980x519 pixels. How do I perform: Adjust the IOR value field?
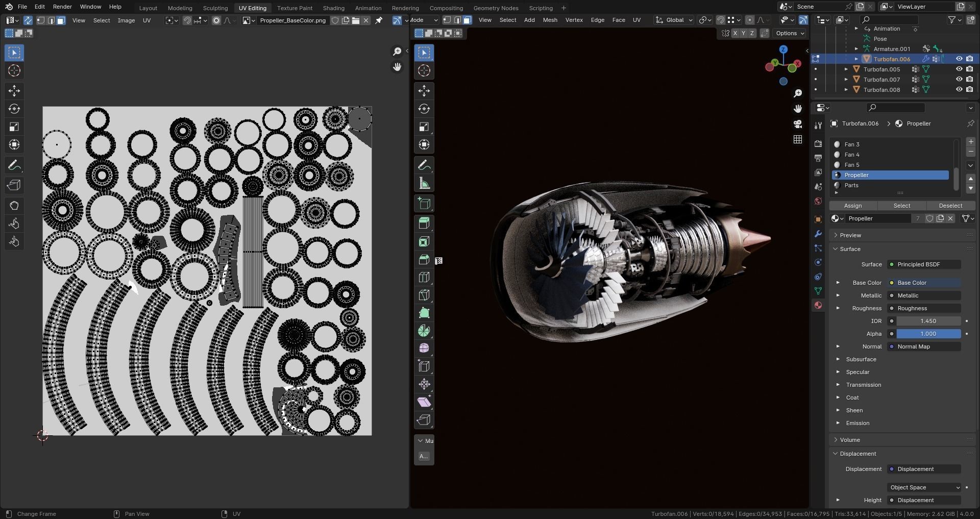[928, 321]
